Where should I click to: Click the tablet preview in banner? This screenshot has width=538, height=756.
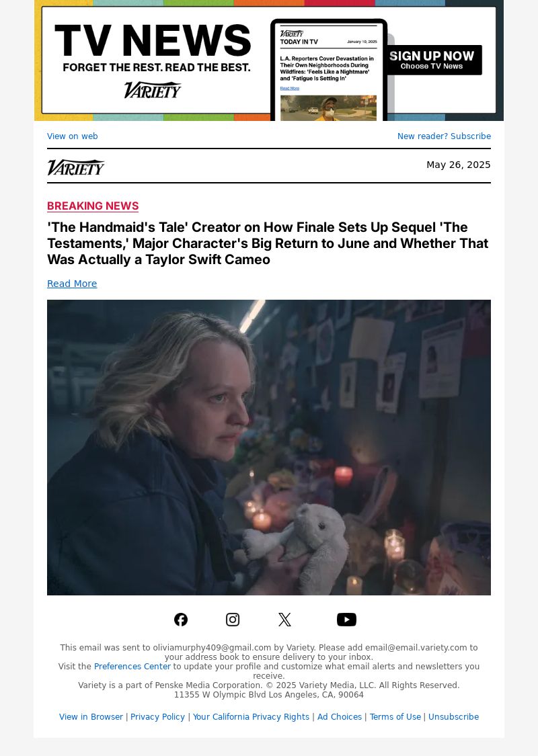click(329, 71)
